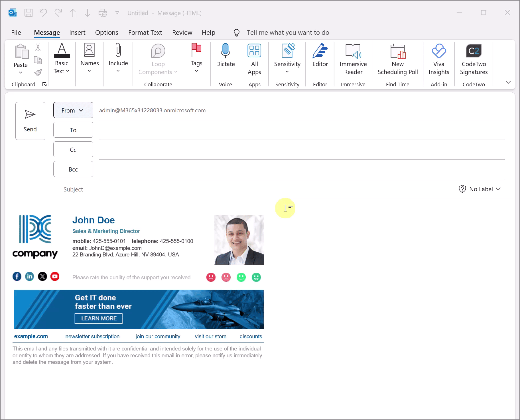
Task: Open Tags flag dropdown
Action: click(196, 58)
